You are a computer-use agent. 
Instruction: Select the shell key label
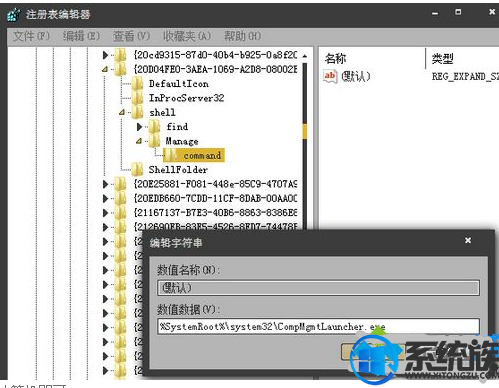(x=162, y=112)
